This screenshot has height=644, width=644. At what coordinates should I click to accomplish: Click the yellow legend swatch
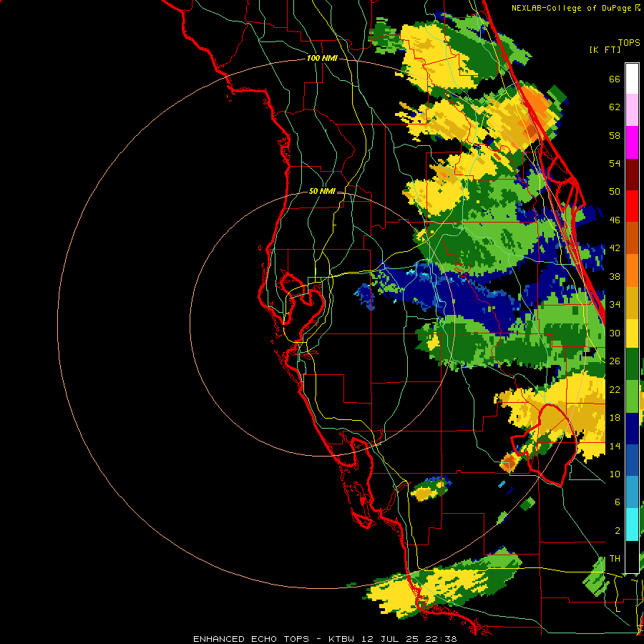pos(632,333)
